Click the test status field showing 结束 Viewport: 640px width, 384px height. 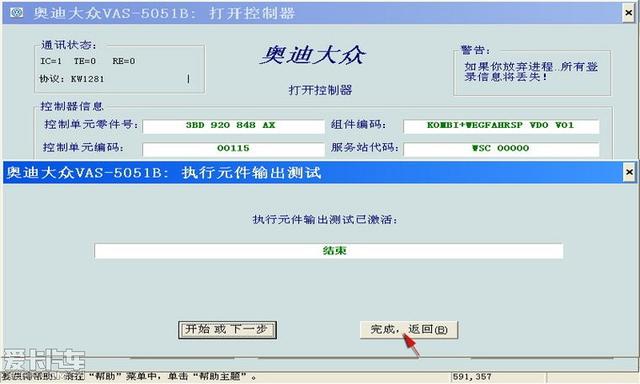pyautogui.click(x=329, y=251)
